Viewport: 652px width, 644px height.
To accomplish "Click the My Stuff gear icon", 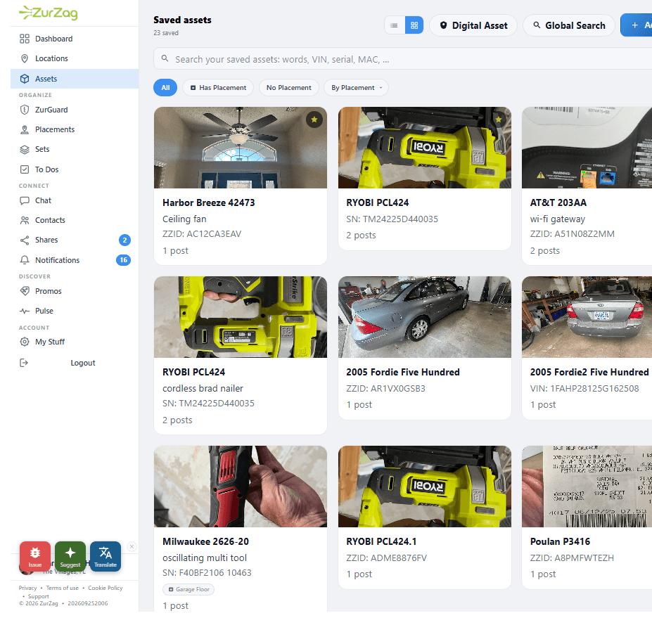I will pyautogui.click(x=25, y=342).
